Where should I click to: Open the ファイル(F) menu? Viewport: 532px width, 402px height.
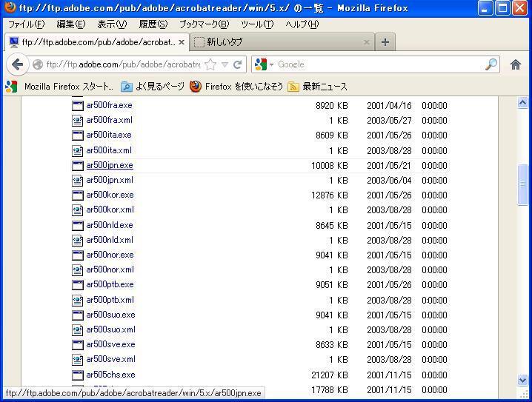click(x=26, y=24)
